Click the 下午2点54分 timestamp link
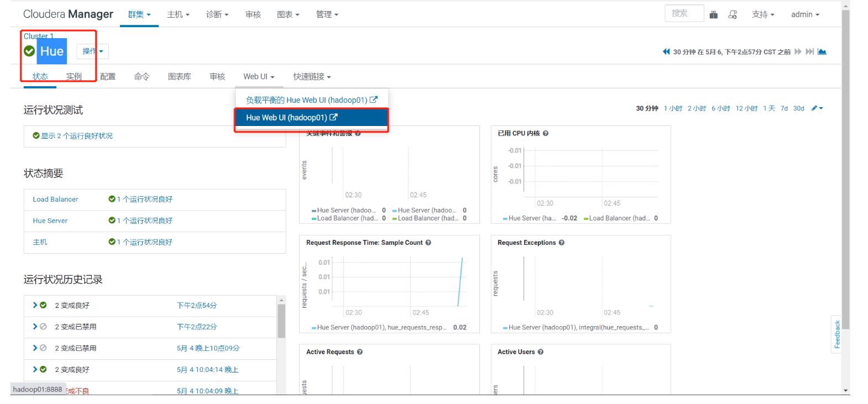Screen dimensions: 868x404 [197, 305]
